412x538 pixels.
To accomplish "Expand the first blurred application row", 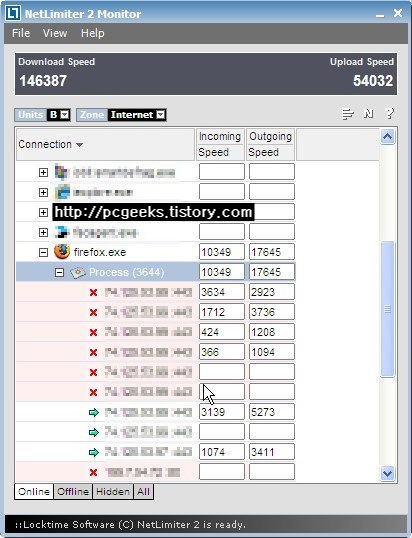I will pos(43,172).
